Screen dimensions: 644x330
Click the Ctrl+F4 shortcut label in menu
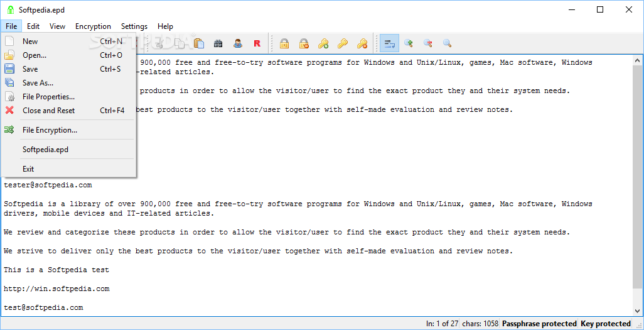pos(112,111)
